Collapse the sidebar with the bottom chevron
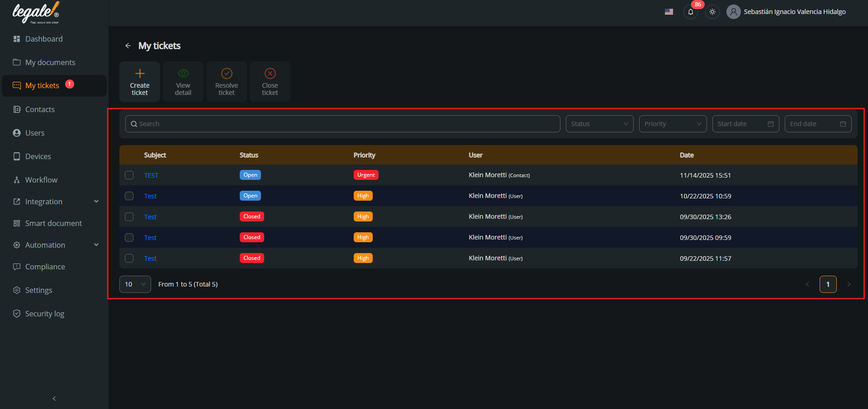Screen dimensions: 868x409 54,398
